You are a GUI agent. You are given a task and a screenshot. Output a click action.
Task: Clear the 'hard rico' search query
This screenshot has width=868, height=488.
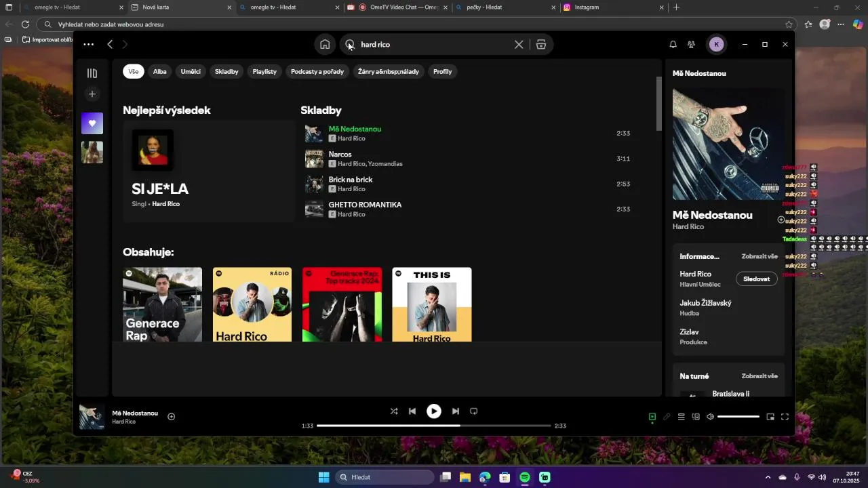[519, 45]
